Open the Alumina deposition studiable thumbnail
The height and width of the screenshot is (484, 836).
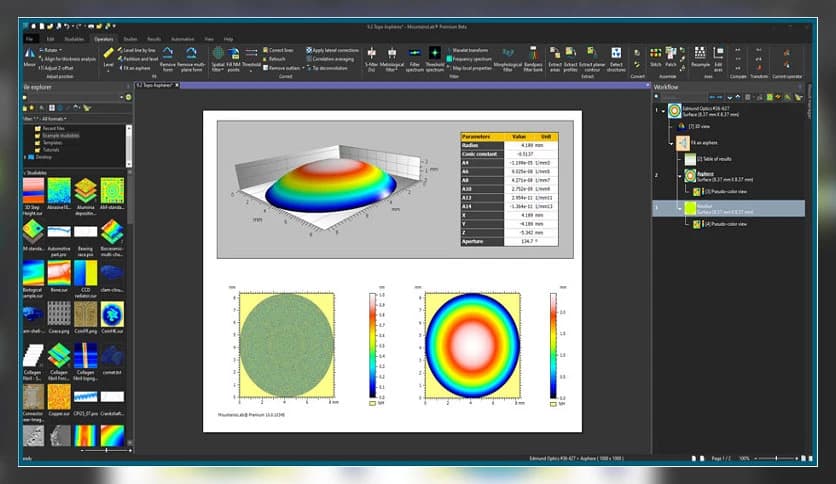tap(86, 191)
